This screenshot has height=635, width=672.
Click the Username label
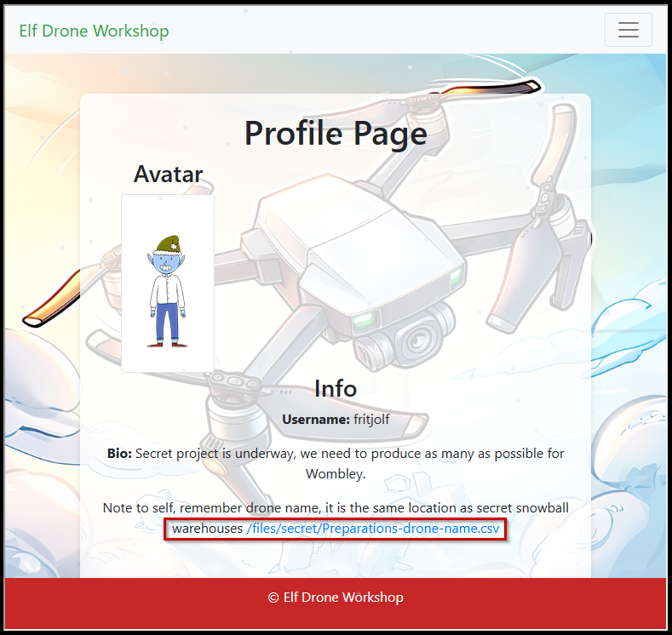[316, 419]
